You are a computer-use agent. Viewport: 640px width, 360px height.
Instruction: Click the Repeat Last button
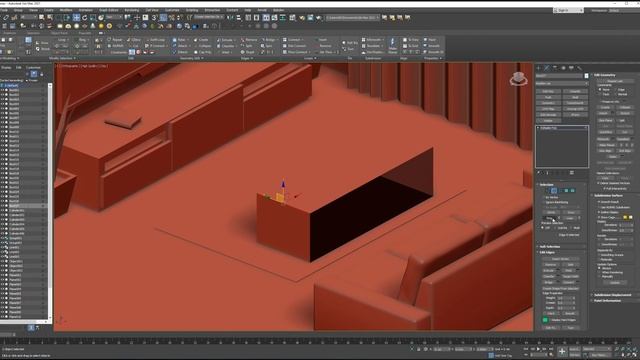pos(616,81)
